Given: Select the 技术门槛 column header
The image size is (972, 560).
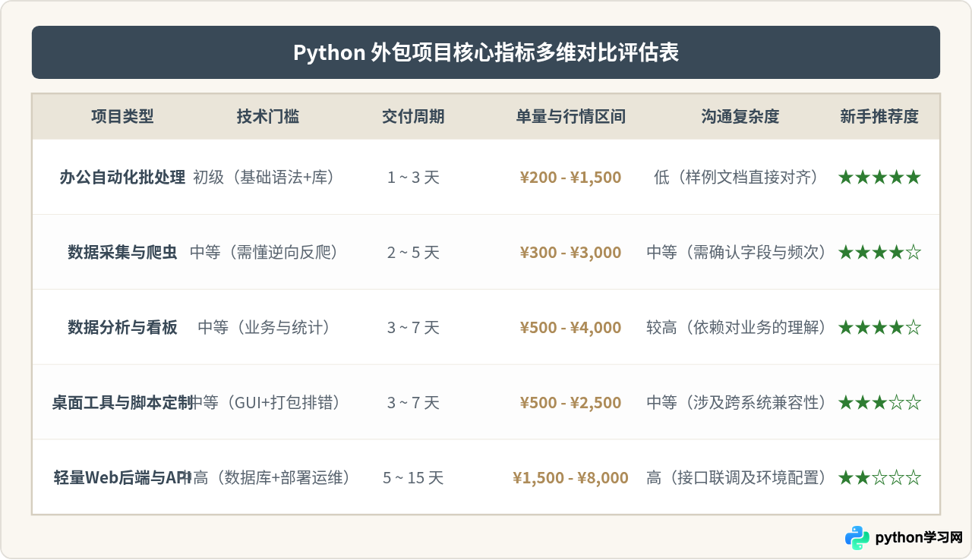Looking at the screenshot, I should click(268, 116).
